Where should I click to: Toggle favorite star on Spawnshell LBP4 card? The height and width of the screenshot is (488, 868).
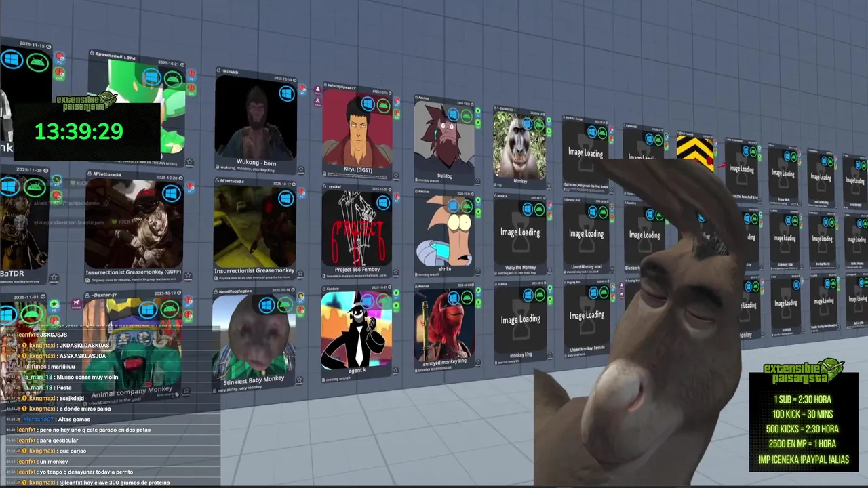[x=189, y=163]
